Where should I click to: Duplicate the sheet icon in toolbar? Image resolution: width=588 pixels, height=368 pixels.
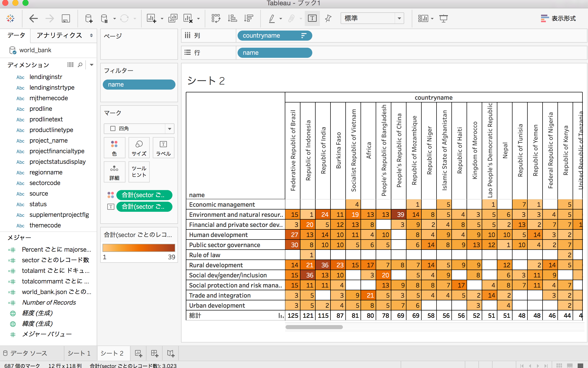[173, 18]
